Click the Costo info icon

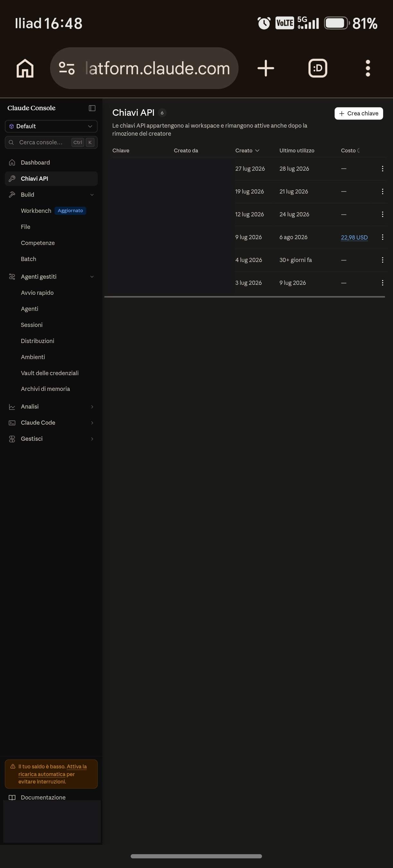359,151
